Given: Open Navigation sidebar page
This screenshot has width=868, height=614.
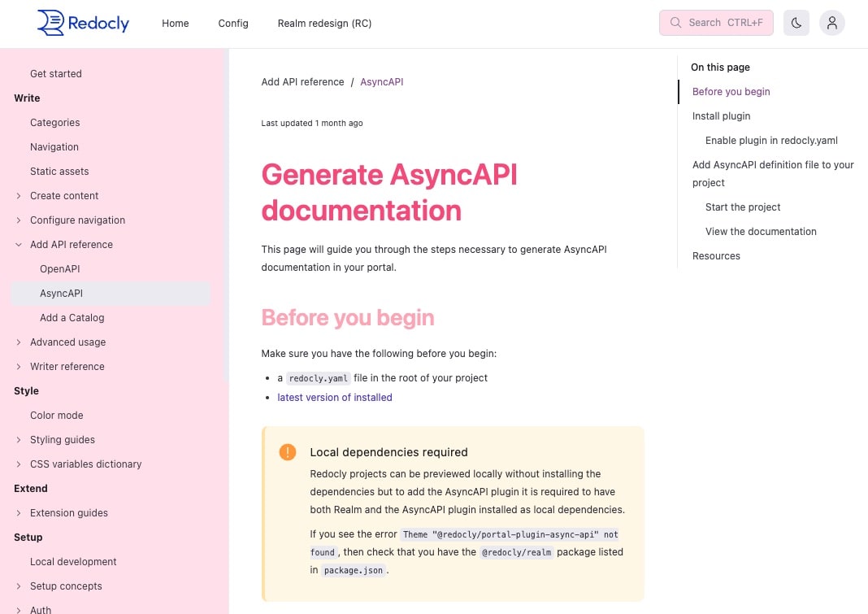Looking at the screenshot, I should coord(54,147).
